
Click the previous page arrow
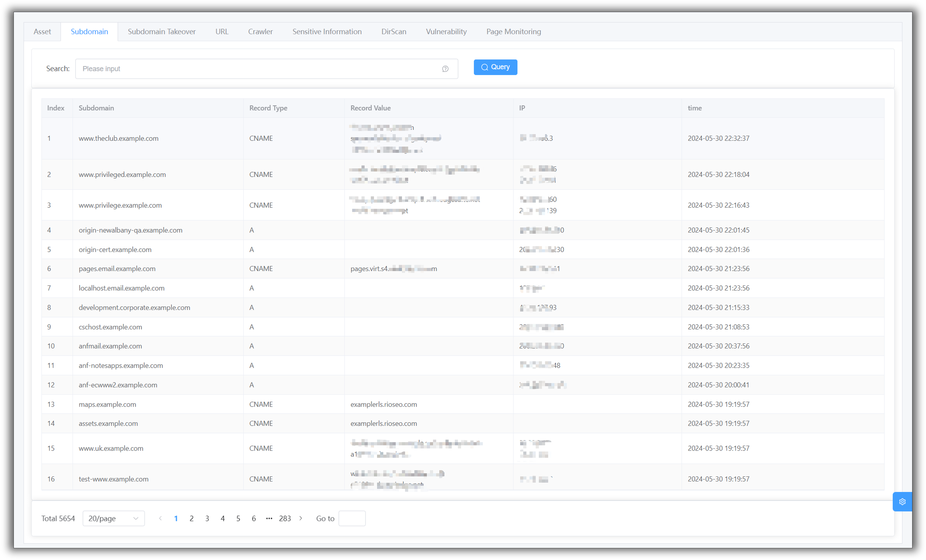point(160,518)
